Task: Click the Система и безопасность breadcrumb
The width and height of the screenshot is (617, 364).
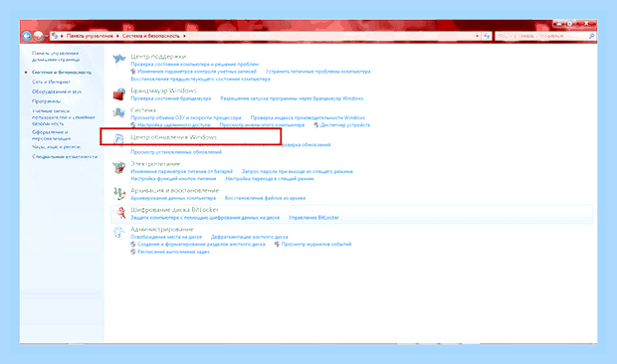Action: click(x=150, y=36)
